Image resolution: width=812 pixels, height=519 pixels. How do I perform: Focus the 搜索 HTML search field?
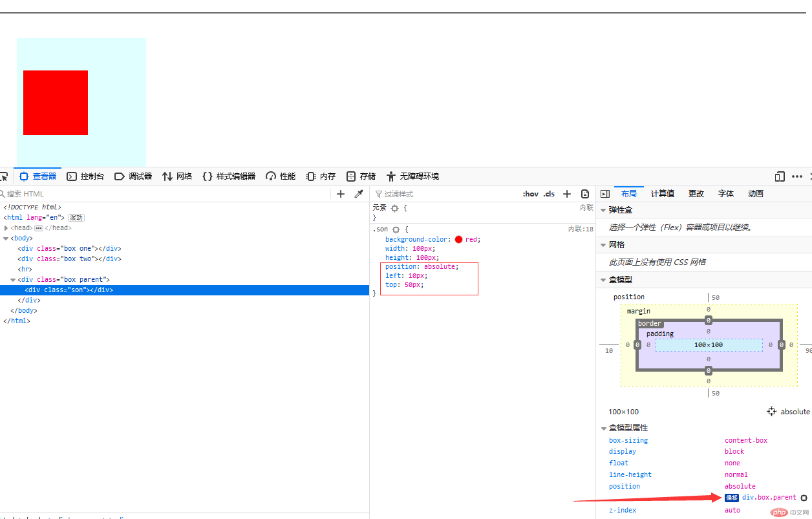[x=165, y=194]
